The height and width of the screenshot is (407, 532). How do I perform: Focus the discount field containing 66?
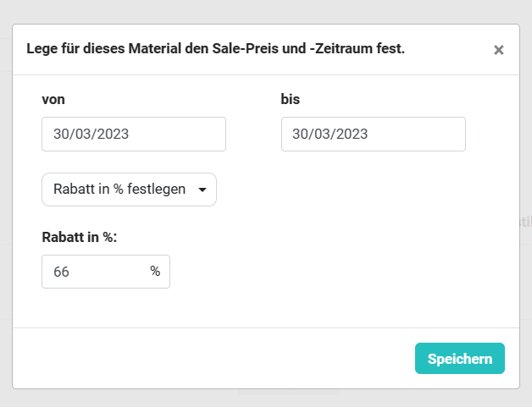[106, 272]
